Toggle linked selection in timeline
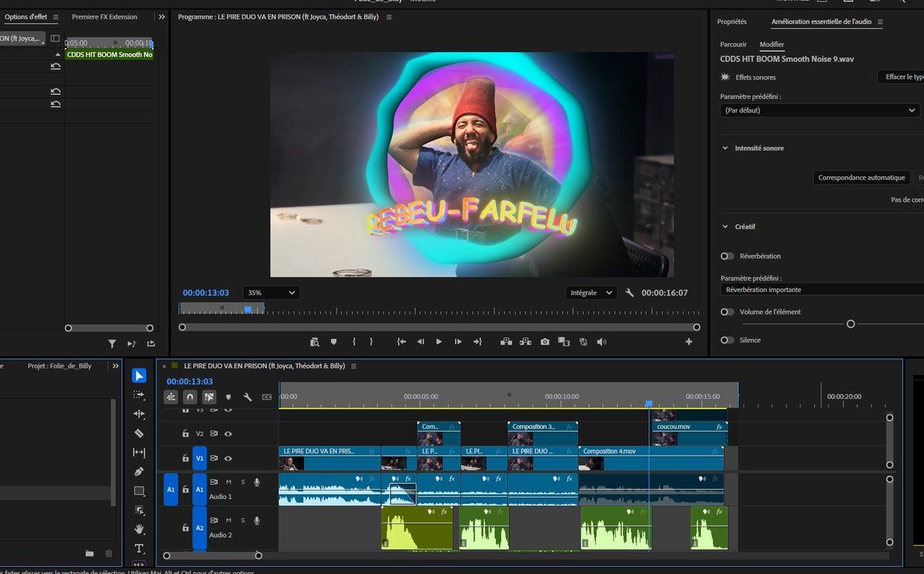This screenshot has height=574, width=924. click(x=209, y=398)
